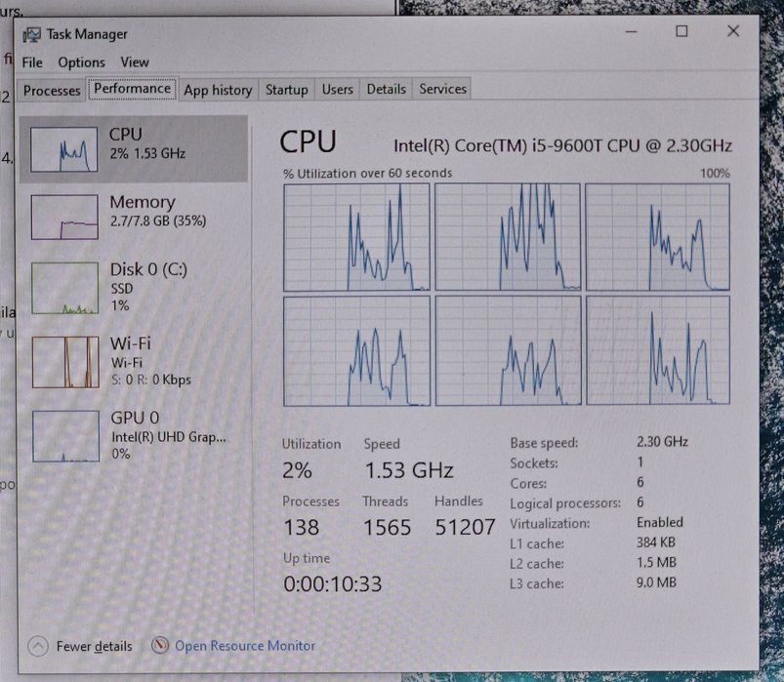784x682 pixels.
Task: Click the Fewer details button label
Action: point(95,646)
